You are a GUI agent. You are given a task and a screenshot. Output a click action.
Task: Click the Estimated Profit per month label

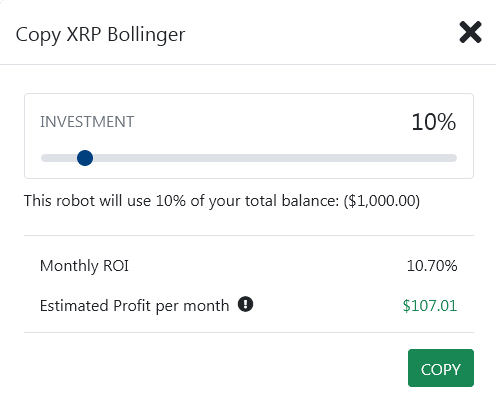135,306
